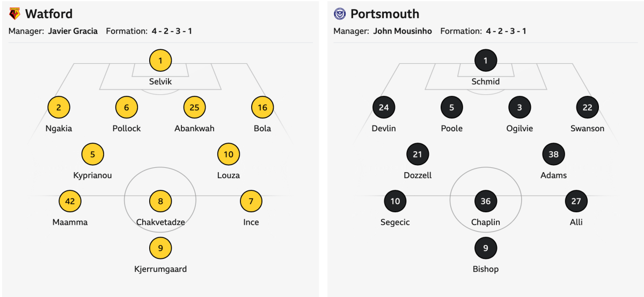Select Chaplin's number 36 badge
Image resolution: width=644 pixels, height=297 pixels.
pos(486,202)
